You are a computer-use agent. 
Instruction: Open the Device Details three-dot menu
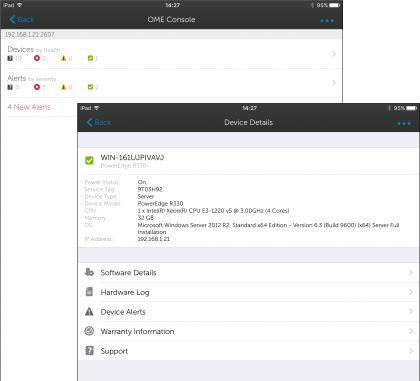[404, 124]
